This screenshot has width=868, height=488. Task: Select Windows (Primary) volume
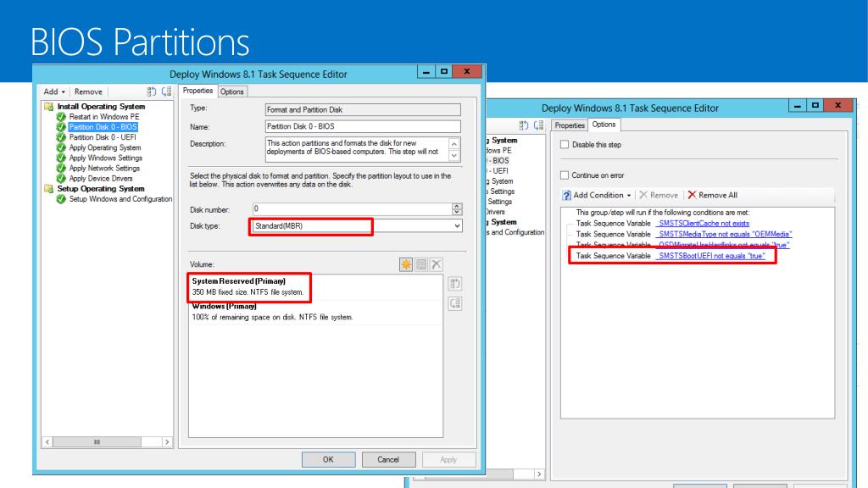[315, 312]
